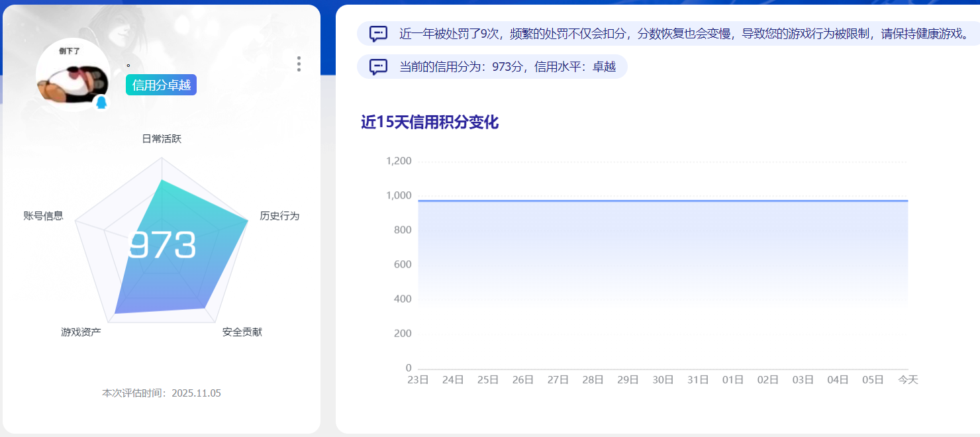The image size is (980, 437).
Task: Select the 游戏资产 radar axis label
Action: pyautogui.click(x=81, y=332)
